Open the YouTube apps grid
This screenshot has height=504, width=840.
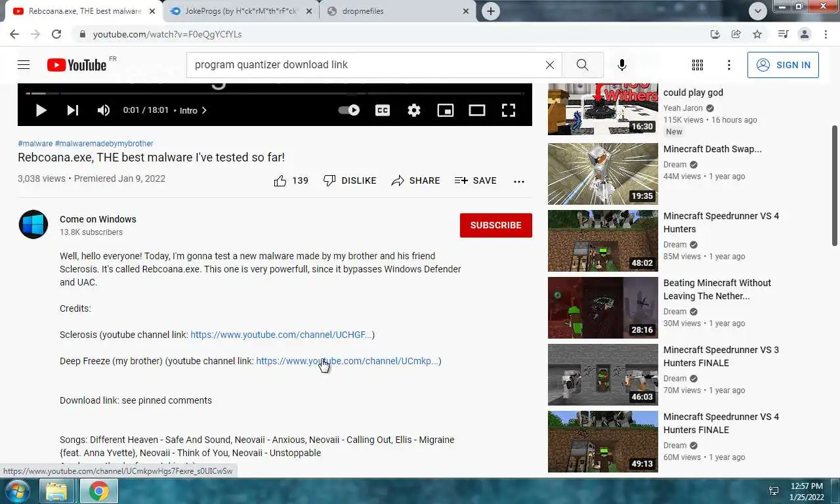click(698, 64)
